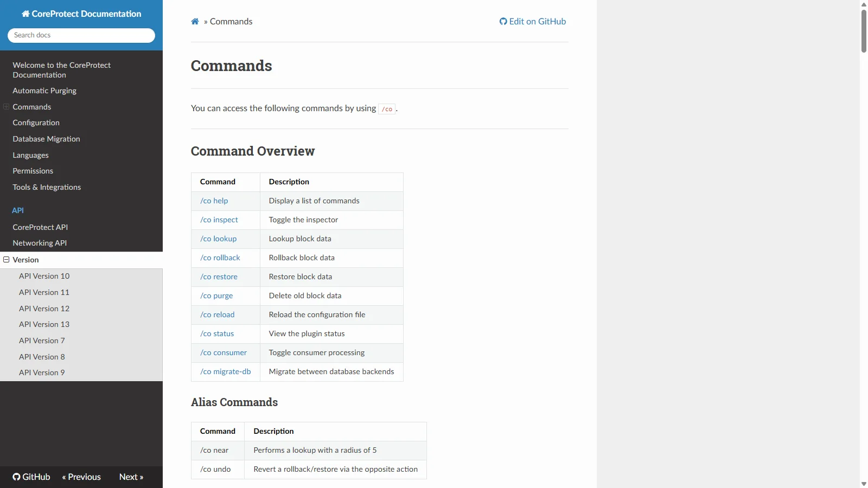Click the home icon in the breadcrumb
The image size is (868, 488).
[x=195, y=22]
